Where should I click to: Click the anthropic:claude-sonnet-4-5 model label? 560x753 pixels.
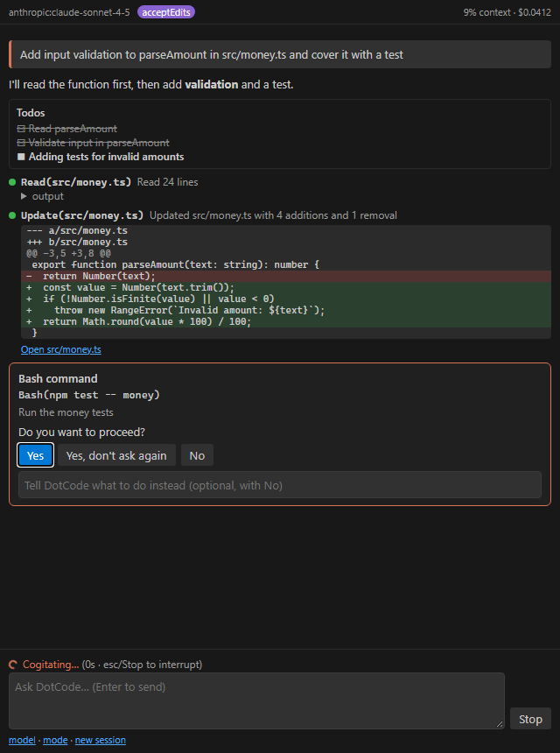(x=69, y=12)
